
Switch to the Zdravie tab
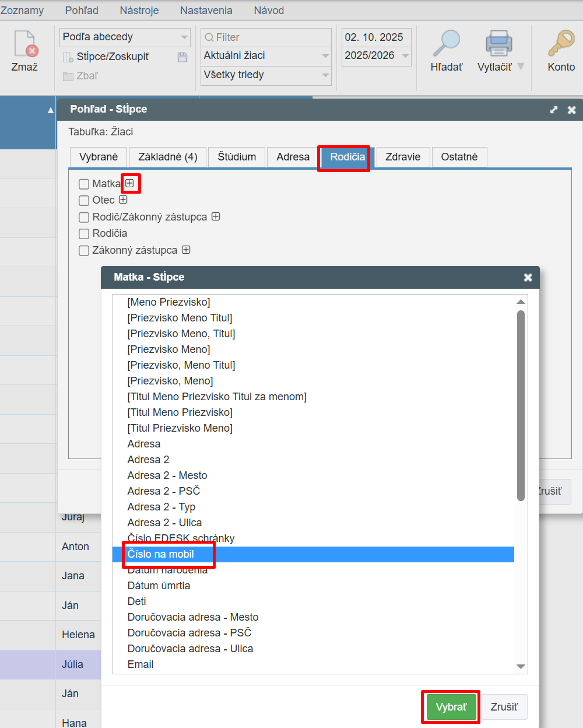tap(403, 157)
